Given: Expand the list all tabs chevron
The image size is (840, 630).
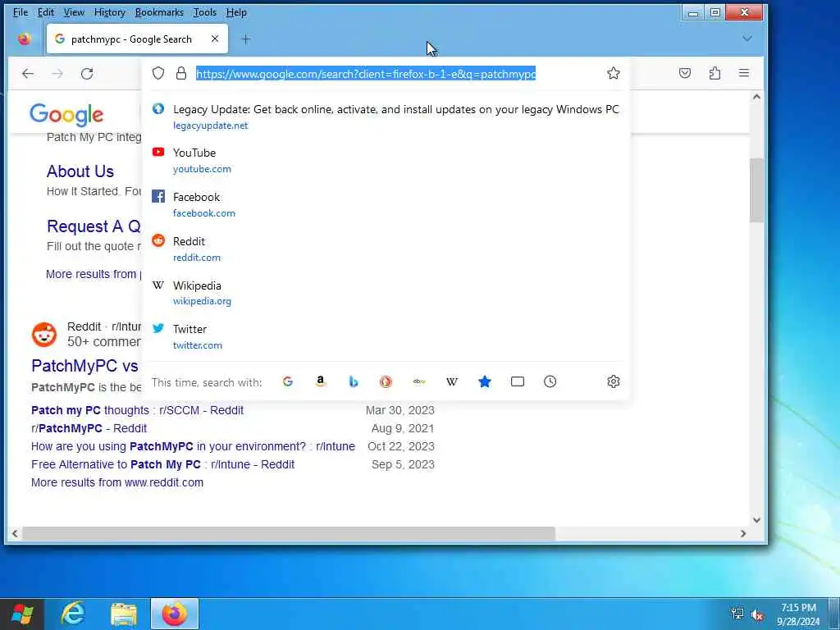Looking at the screenshot, I should (747, 39).
